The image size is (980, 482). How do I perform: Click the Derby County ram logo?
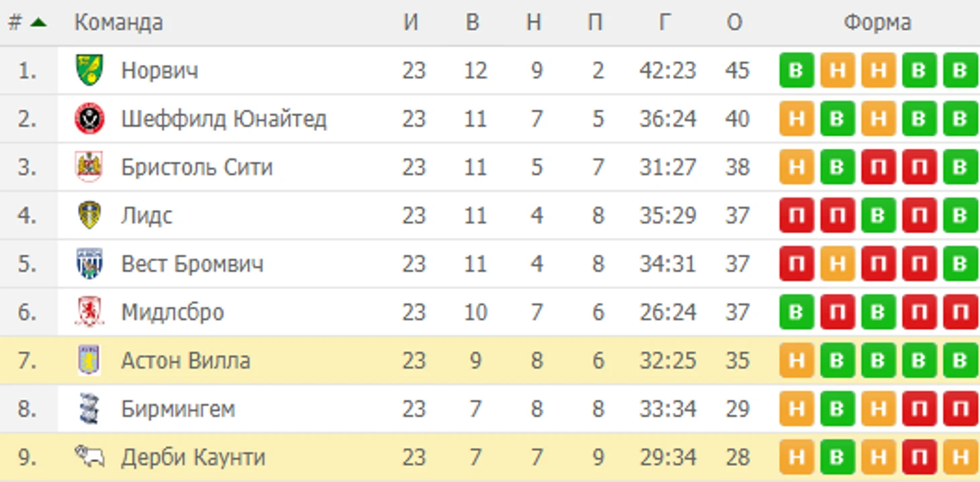click(89, 456)
